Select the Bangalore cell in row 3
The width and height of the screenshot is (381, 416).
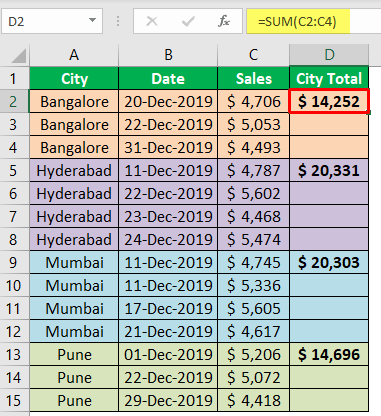pyautogui.click(x=74, y=125)
